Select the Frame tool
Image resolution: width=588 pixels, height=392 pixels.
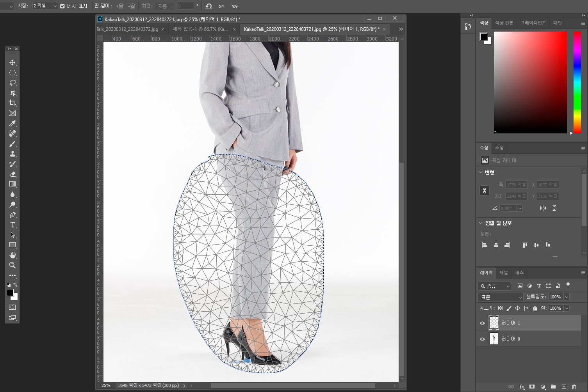[12, 113]
